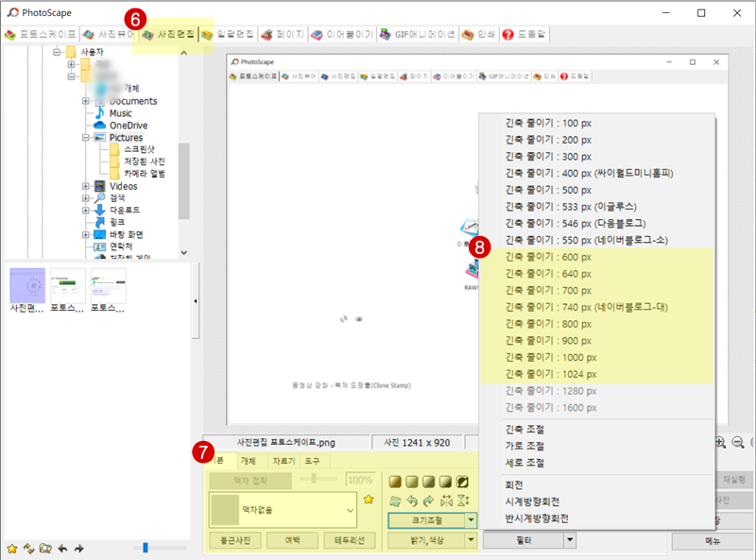Click the zoom out magnifier icon
The height and width of the screenshot is (560, 756).
pos(738,442)
